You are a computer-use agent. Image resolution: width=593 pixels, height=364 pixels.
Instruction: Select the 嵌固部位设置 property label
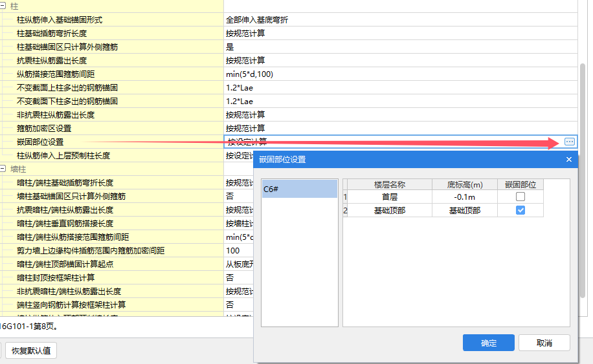tap(40, 142)
